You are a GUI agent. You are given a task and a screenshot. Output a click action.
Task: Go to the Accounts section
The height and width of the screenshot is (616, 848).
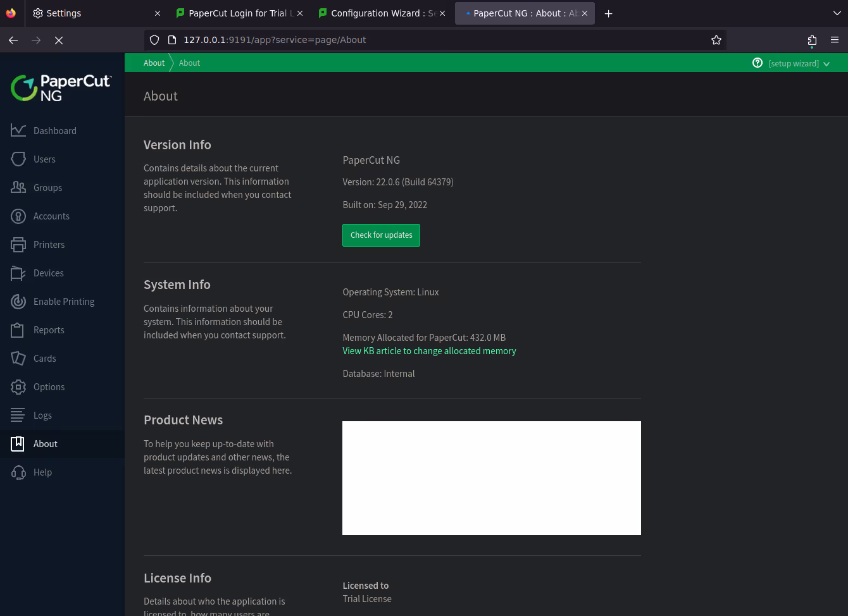[62, 216]
